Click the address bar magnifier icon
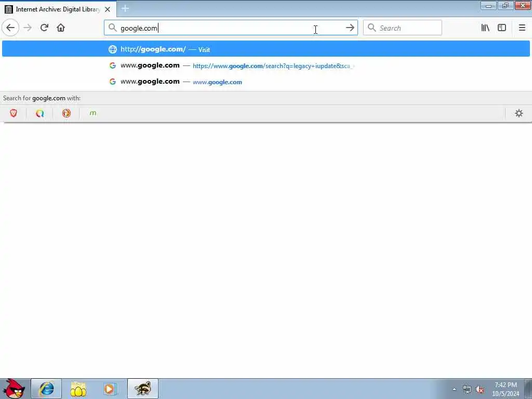 (112, 28)
